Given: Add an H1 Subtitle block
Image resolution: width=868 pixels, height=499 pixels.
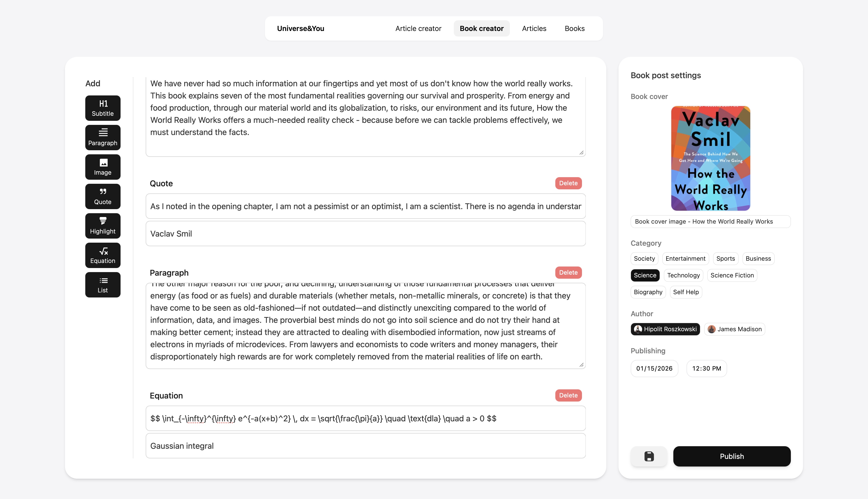Looking at the screenshot, I should (103, 108).
